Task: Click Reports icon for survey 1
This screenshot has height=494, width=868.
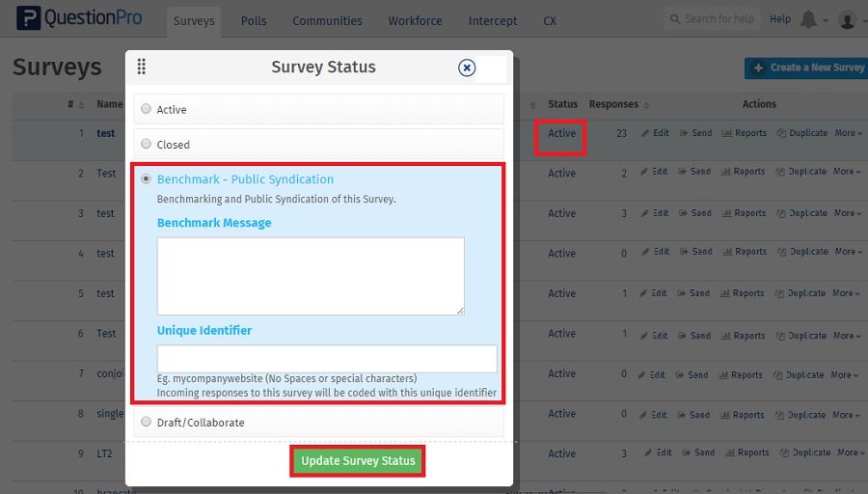Action: tap(727, 133)
